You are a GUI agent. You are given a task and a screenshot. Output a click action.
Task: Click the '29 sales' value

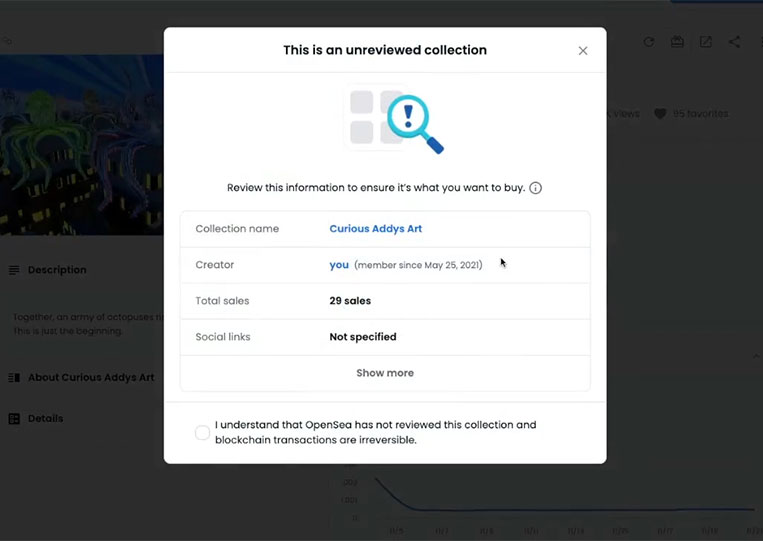350,301
